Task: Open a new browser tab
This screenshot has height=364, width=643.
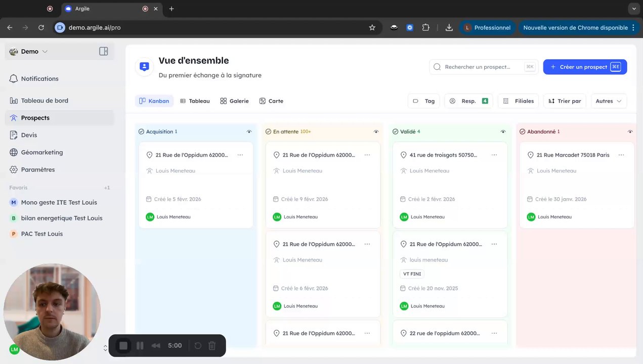Action: (172, 9)
